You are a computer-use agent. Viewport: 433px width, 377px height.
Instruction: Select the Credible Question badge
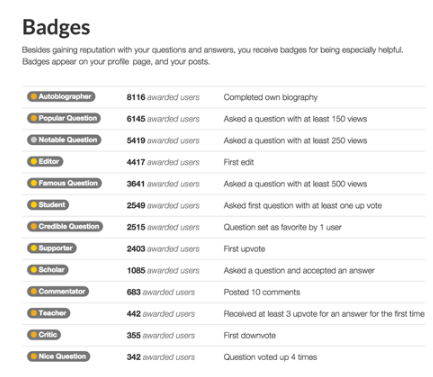[x=65, y=227]
